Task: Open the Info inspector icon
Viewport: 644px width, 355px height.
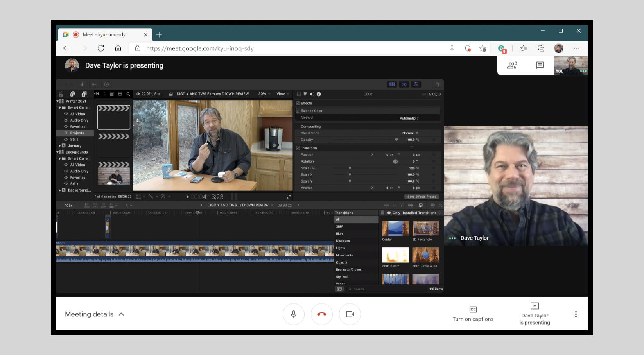Action: pyautogui.click(x=318, y=94)
